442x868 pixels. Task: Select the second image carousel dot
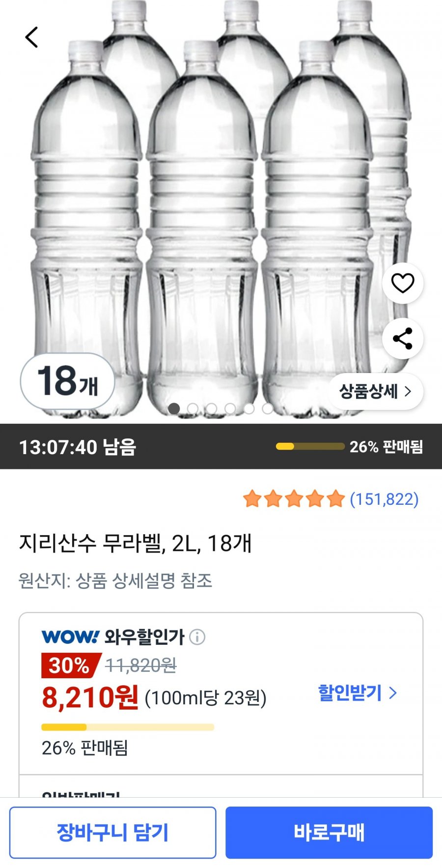point(193,408)
